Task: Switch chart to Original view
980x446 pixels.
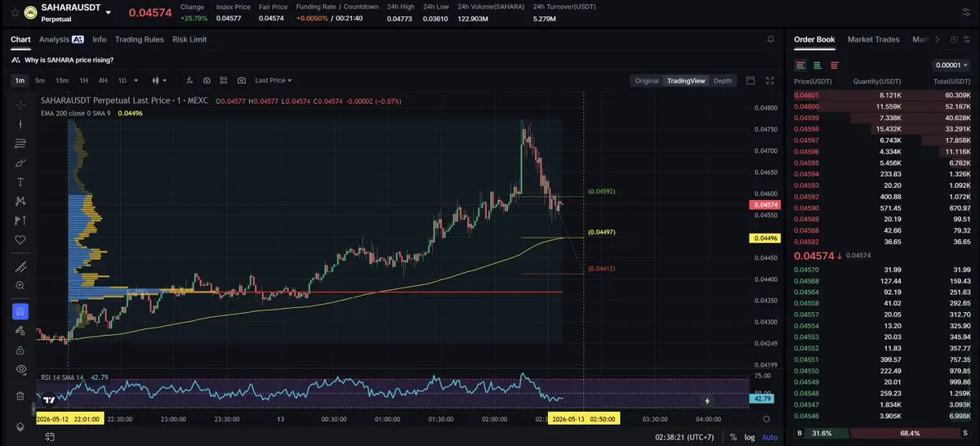Action: pos(647,81)
